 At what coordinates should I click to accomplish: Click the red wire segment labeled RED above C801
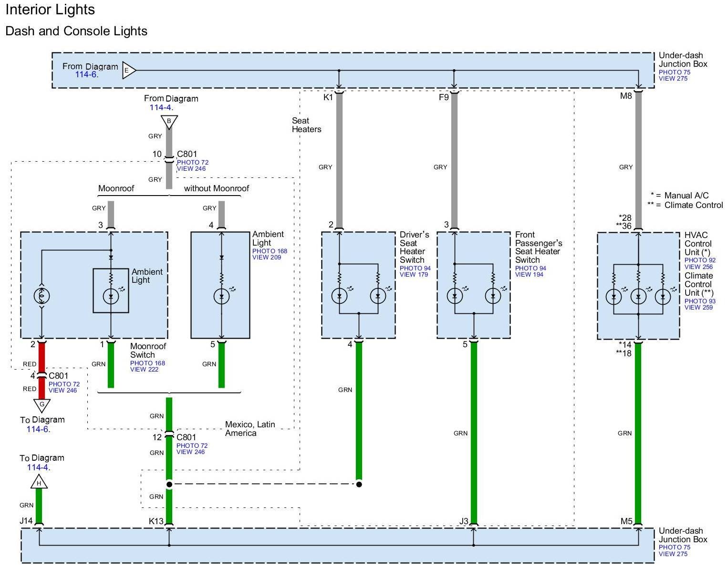coord(42,358)
